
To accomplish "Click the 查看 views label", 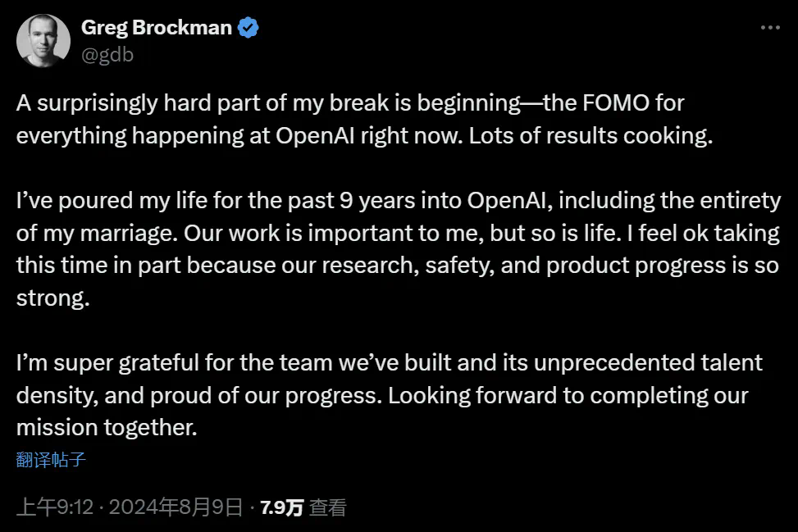I will (328, 507).
